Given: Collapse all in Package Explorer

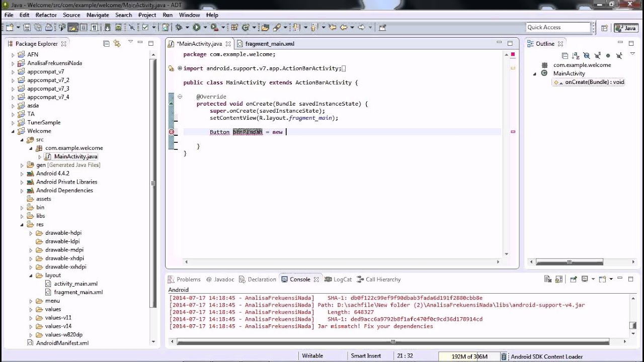Looking at the screenshot, I should coord(106,44).
